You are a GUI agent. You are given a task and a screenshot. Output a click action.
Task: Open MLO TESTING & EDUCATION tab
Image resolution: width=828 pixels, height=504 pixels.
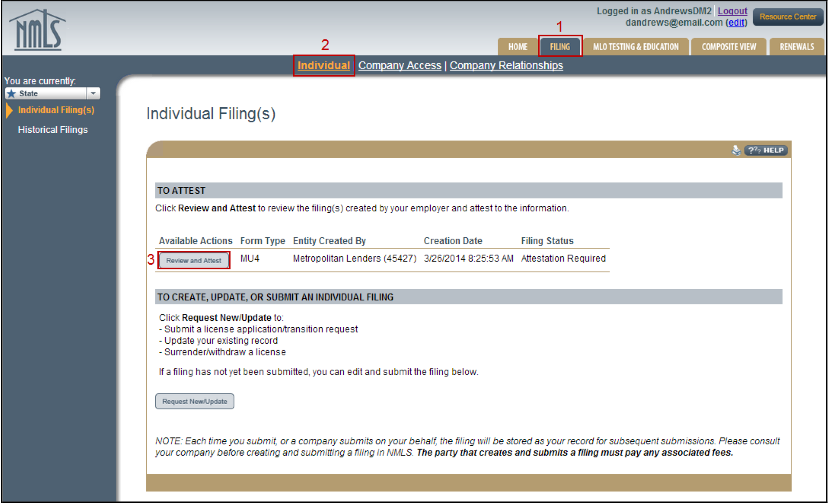coord(636,47)
